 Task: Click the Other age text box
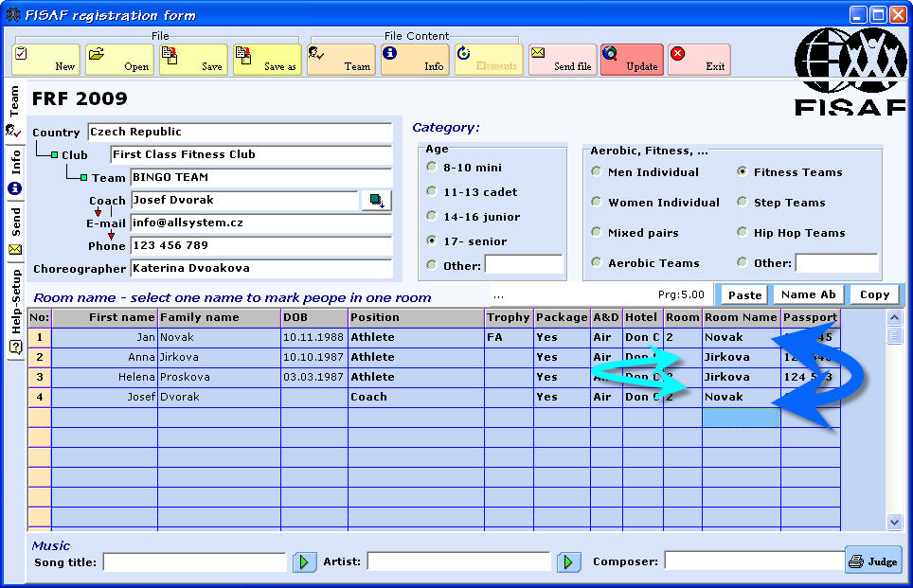point(524,264)
